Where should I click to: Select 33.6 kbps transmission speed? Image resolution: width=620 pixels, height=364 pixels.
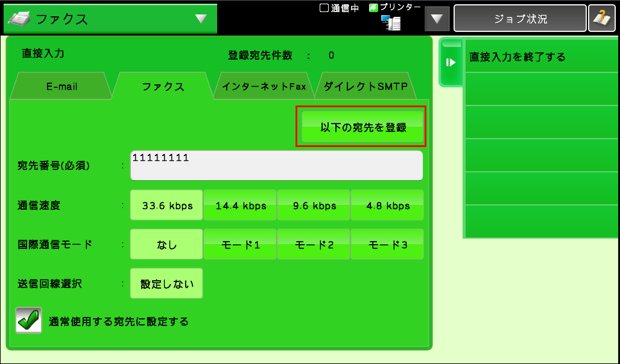167,206
